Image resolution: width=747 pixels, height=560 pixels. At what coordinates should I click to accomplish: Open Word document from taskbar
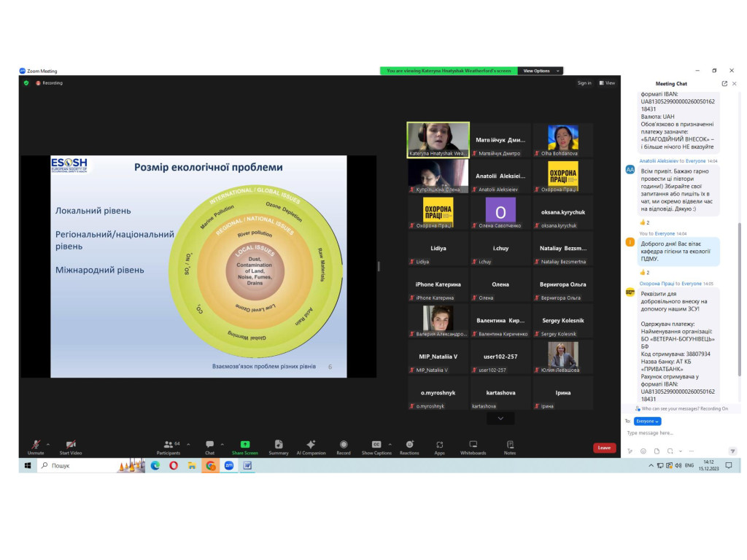coord(247,466)
